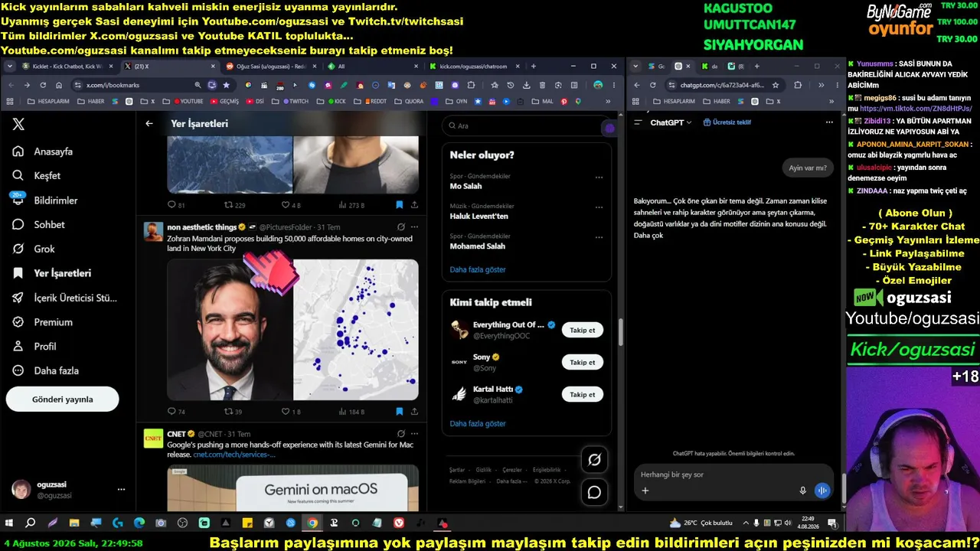Viewport: 980px width, 551px height.
Task: Open Premium in X sidebar
Action: pyautogui.click(x=44, y=322)
